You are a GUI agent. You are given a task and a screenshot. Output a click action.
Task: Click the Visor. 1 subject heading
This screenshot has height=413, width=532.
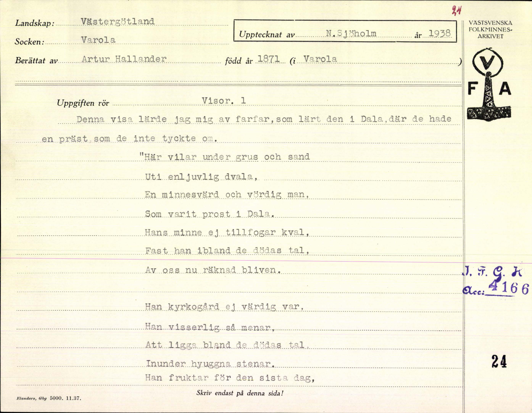tap(224, 101)
